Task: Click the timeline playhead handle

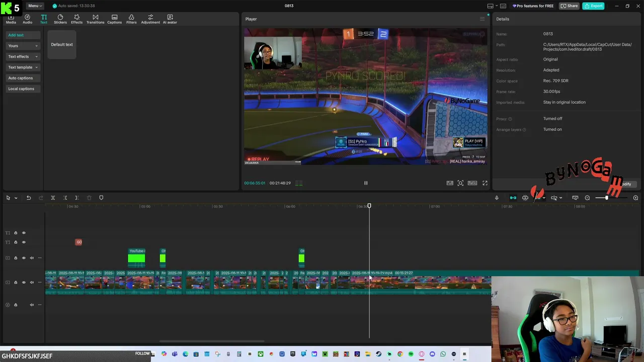Action: point(369,206)
